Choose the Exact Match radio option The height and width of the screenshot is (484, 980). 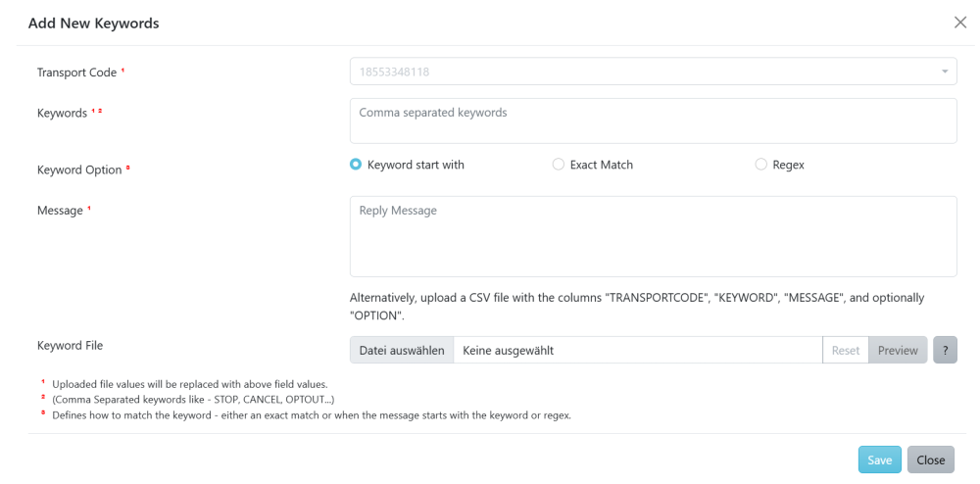coord(559,165)
